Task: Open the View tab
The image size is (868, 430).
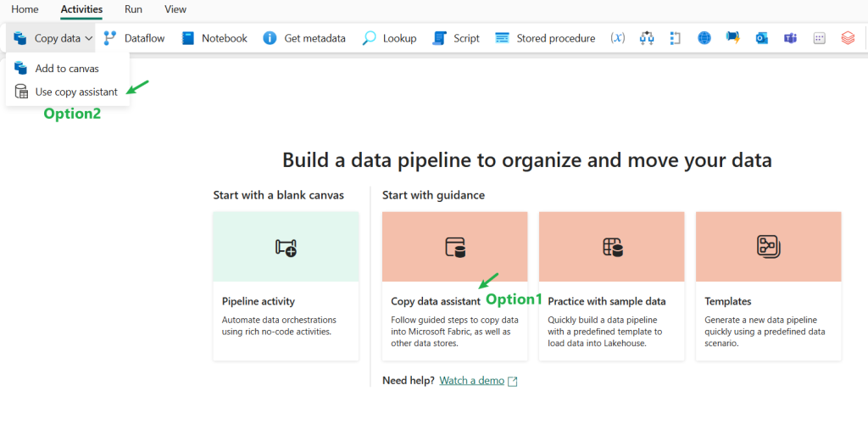Action: (175, 9)
